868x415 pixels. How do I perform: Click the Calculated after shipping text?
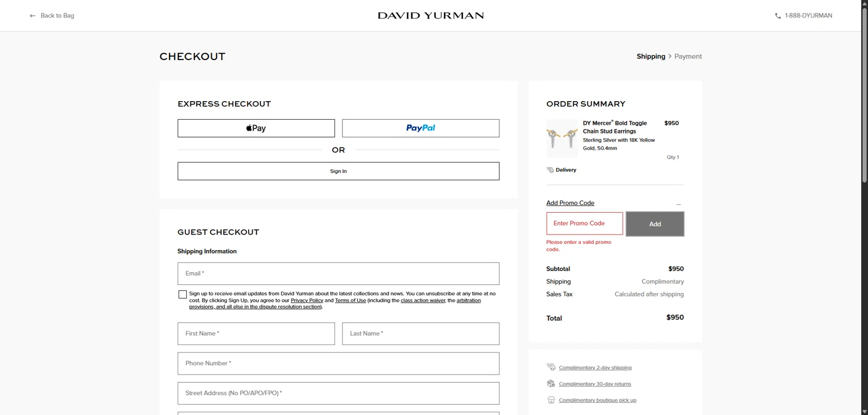[x=649, y=294]
